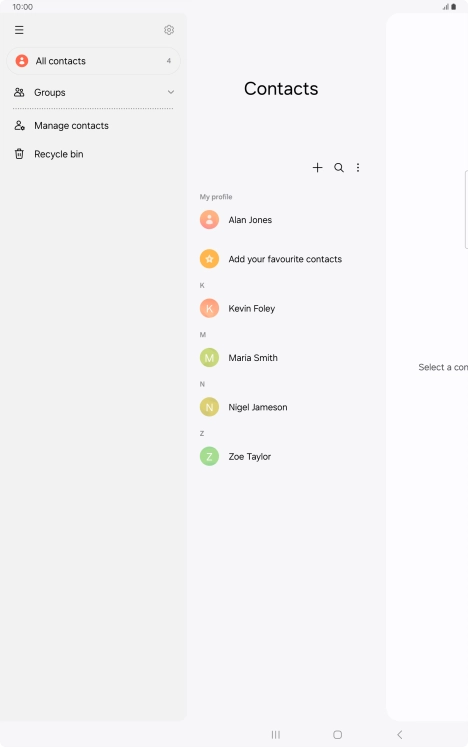
Task: Open Recycle bin
Action: pos(93,154)
